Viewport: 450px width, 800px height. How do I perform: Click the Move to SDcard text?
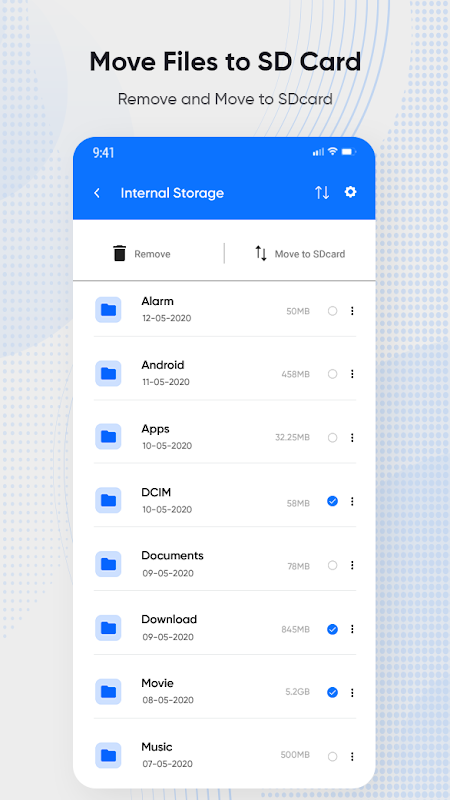(x=310, y=254)
